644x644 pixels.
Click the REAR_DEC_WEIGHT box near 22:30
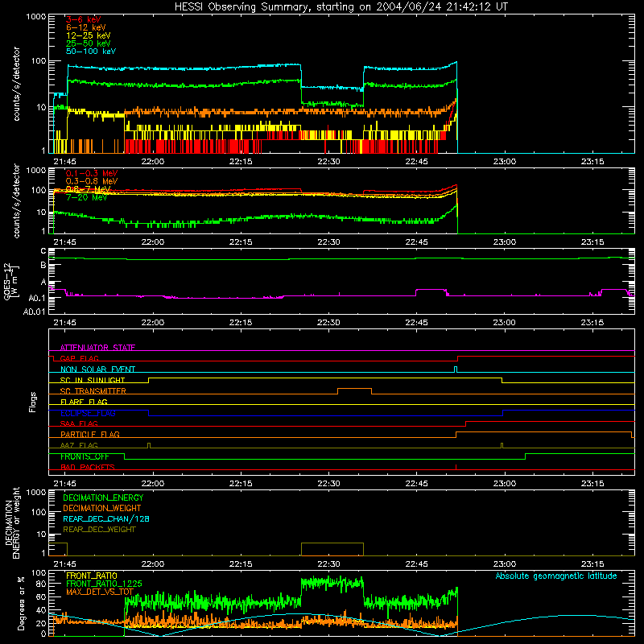(x=332, y=549)
